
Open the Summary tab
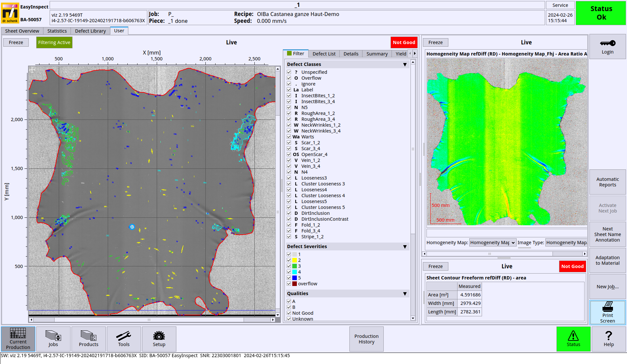point(377,54)
